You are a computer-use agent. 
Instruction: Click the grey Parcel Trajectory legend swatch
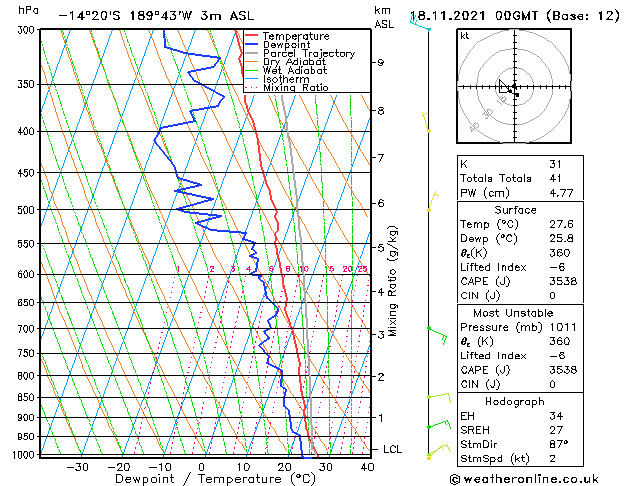[251, 53]
